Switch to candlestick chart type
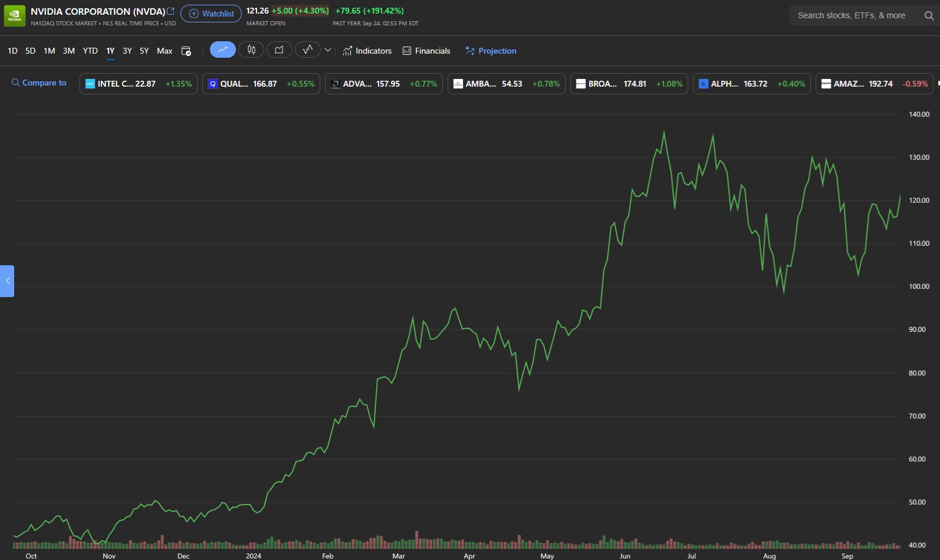Image resolution: width=940 pixels, height=560 pixels. [251, 50]
